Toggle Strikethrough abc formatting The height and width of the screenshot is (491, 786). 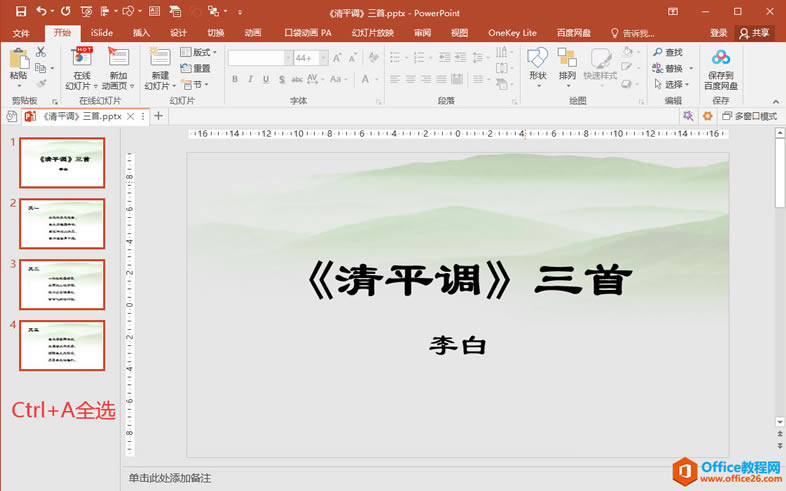coord(297,79)
